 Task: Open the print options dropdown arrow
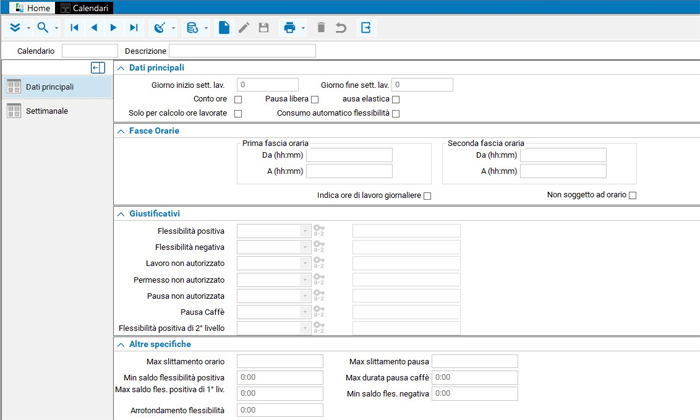point(303,28)
